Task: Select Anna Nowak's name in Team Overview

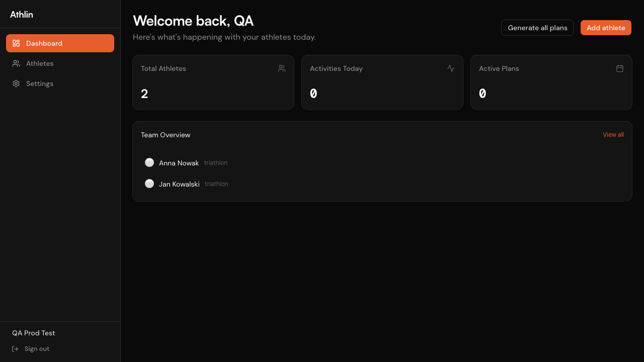Action: click(179, 163)
